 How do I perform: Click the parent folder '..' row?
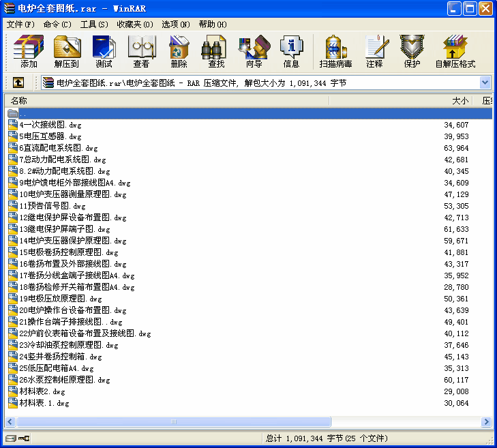tap(249, 113)
